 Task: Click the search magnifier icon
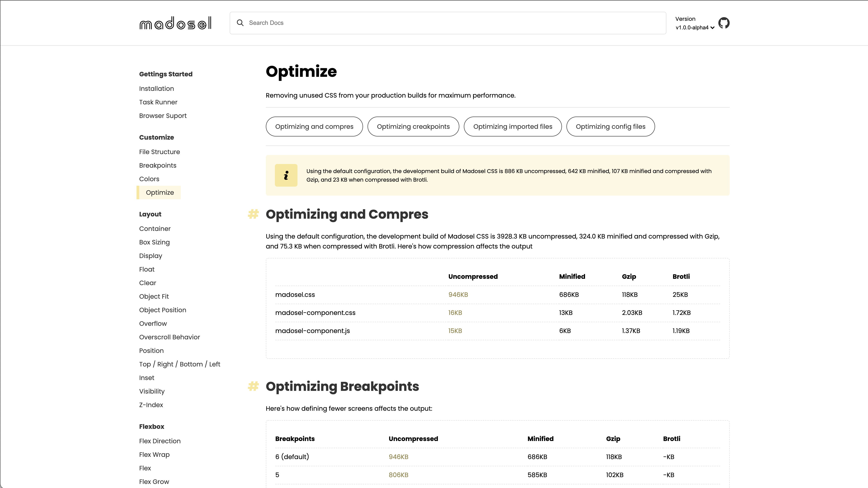tap(240, 23)
